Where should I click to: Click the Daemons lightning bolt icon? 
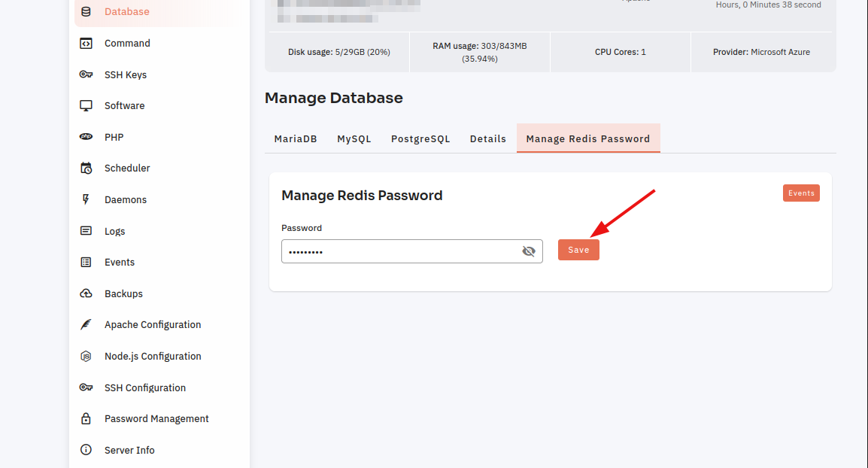coord(86,199)
